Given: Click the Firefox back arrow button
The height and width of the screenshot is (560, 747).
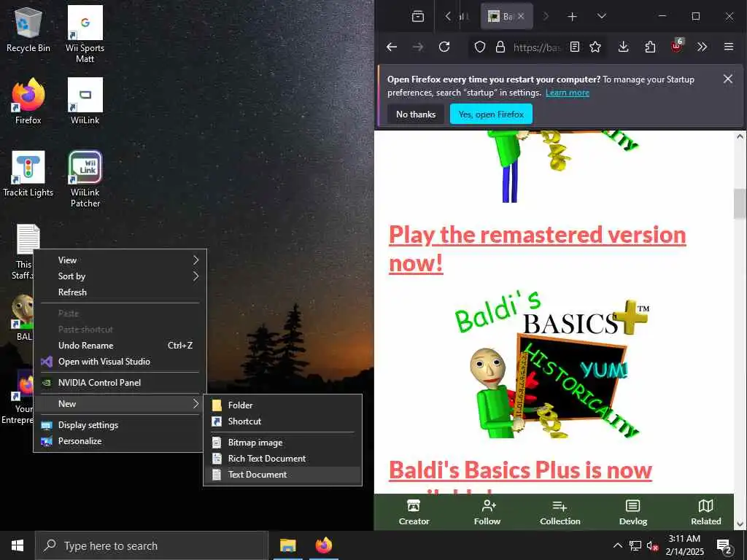Looking at the screenshot, I should tap(392, 47).
